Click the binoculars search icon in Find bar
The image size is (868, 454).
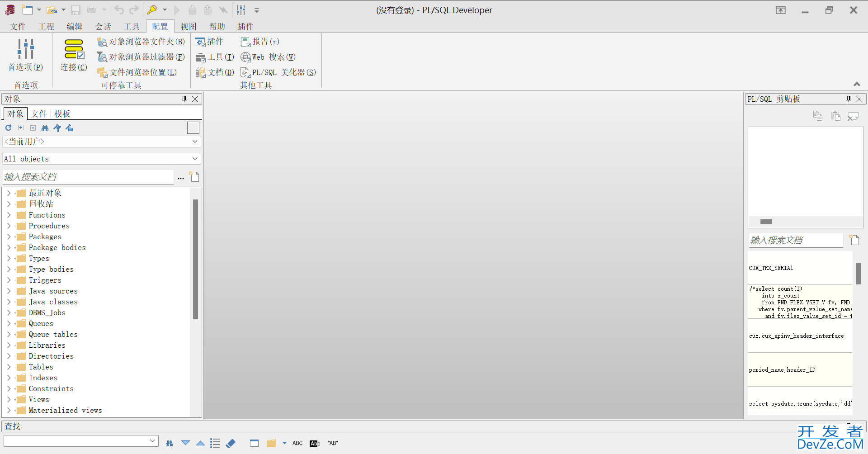click(169, 443)
